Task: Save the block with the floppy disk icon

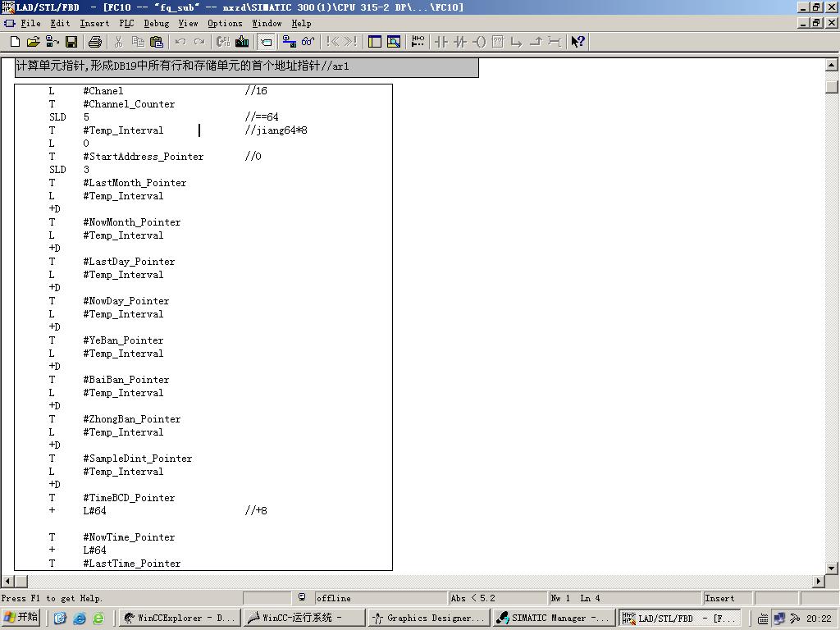Action: coord(71,42)
